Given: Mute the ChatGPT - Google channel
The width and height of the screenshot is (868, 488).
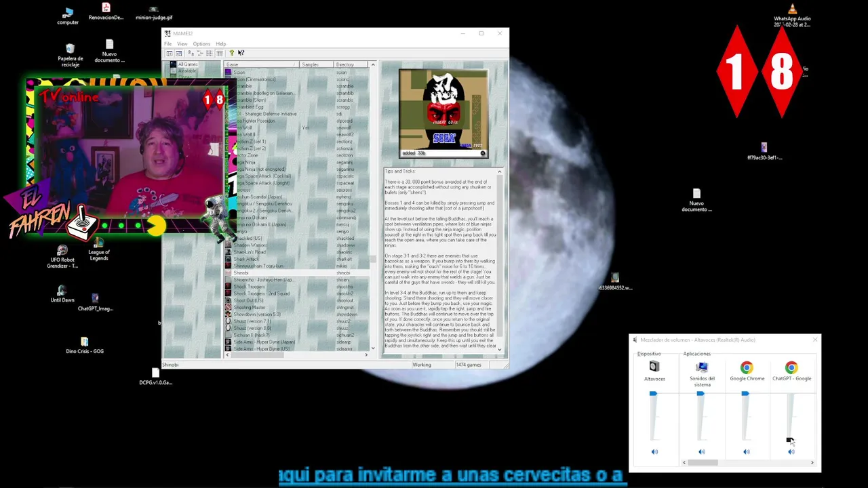Looking at the screenshot, I should 791,452.
